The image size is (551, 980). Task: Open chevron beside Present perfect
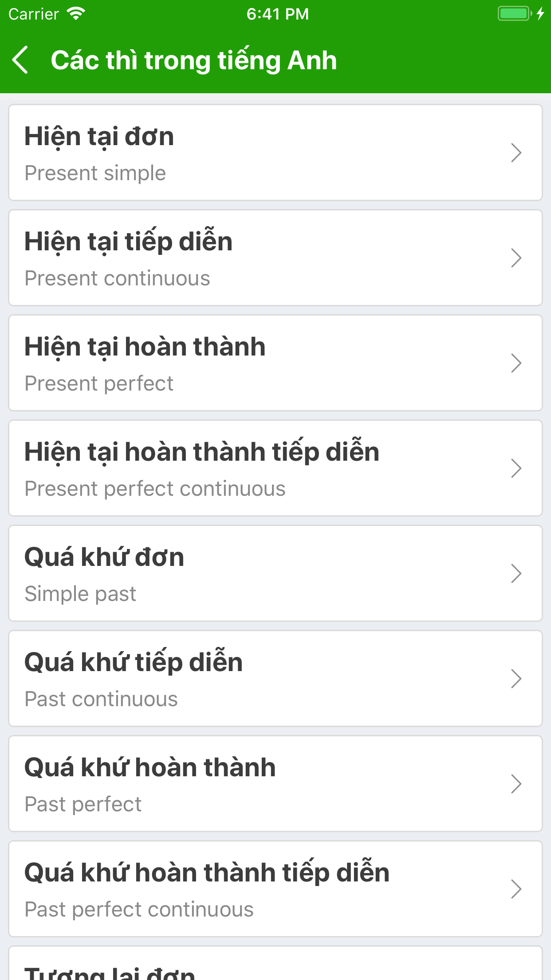click(x=516, y=363)
